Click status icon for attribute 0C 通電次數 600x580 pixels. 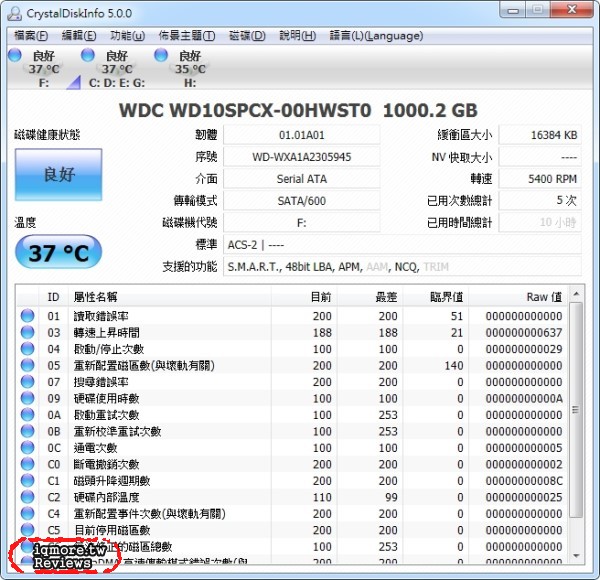[27, 447]
